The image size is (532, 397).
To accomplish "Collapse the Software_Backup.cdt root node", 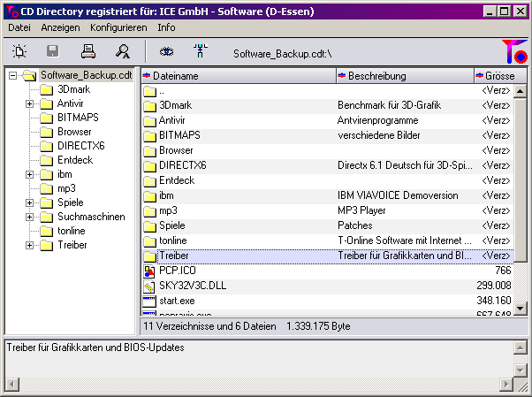I will click(x=12, y=75).
